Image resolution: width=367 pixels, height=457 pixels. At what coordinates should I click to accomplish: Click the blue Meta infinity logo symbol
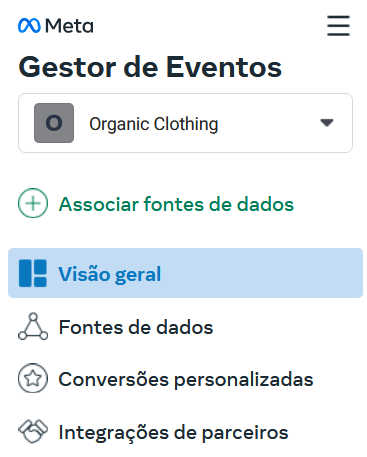(29, 26)
